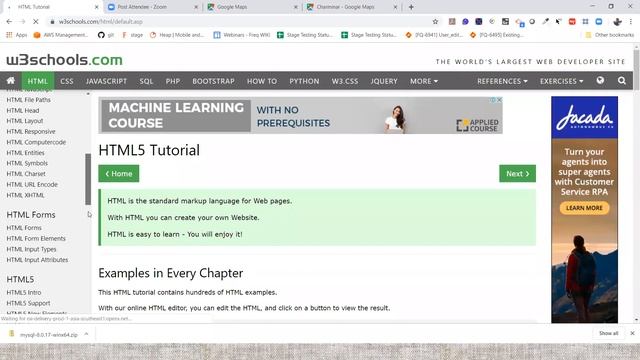
Task: Click the w3schools Home icon in navbar
Action: point(11,80)
